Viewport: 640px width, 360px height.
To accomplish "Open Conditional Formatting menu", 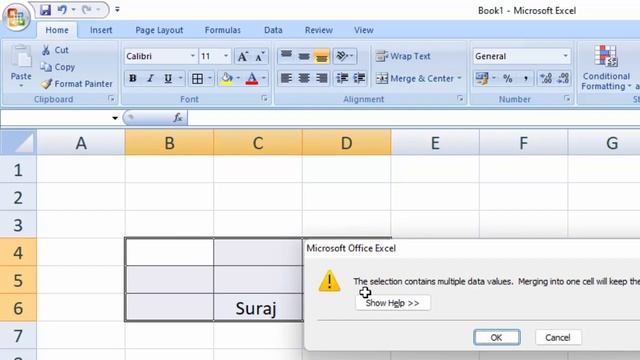I will (x=606, y=68).
